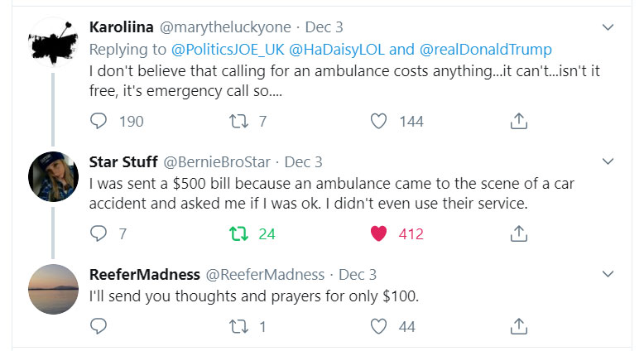Reply to ReeferMadness's tweet
This screenshot has height=351, width=644.
pos(99,326)
